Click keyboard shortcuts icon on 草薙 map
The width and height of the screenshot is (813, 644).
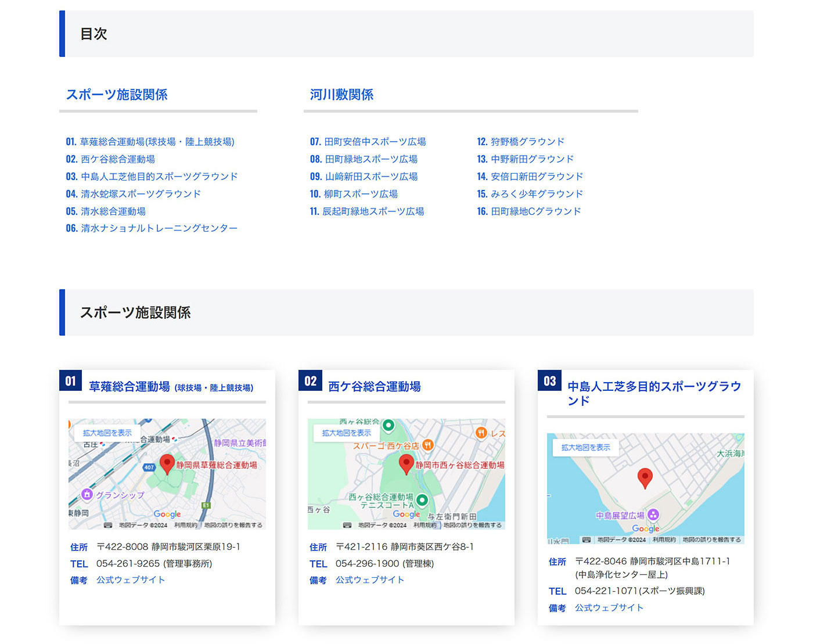(108, 525)
